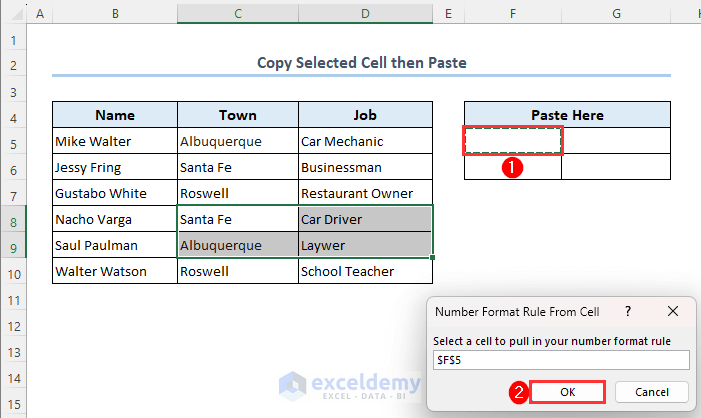The image size is (701, 418).
Task: Select column B header
Action: coord(115,14)
